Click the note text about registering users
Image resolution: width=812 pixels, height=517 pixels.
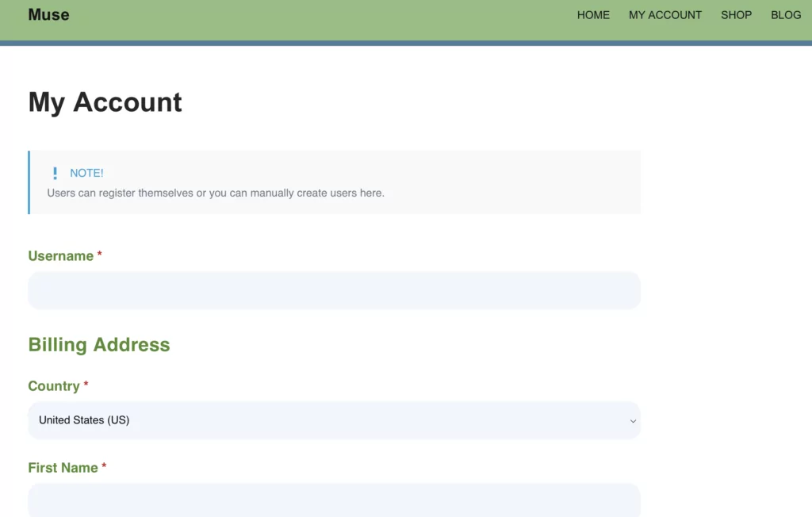(216, 193)
